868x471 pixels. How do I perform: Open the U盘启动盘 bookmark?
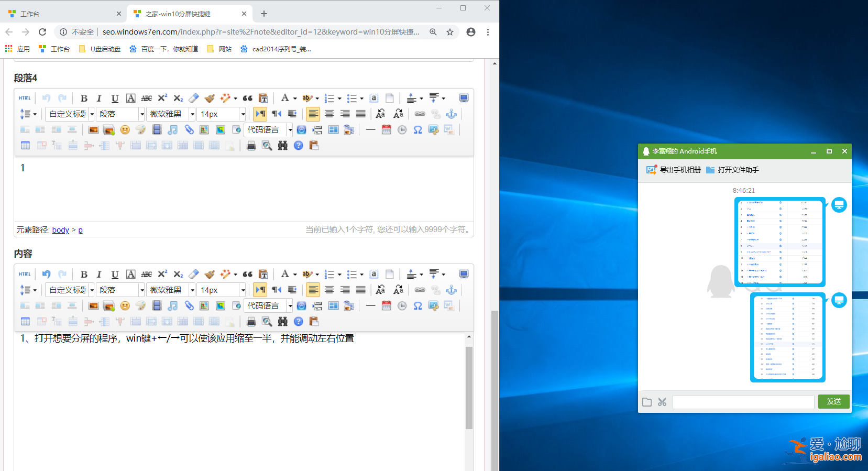pyautogui.click(x=100, y=49)
